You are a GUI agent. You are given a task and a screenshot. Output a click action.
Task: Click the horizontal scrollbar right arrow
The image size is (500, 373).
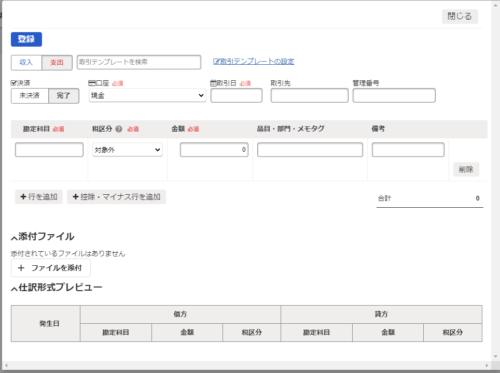(x=487, y=365)
